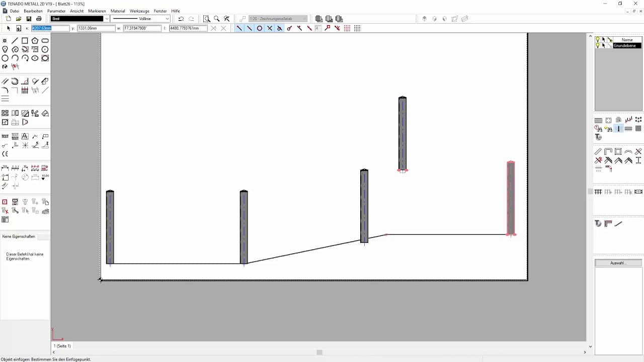This screenshot has width=644, height=362.
Task: Open the Hilfe menu
Action: tap(176, 11)
